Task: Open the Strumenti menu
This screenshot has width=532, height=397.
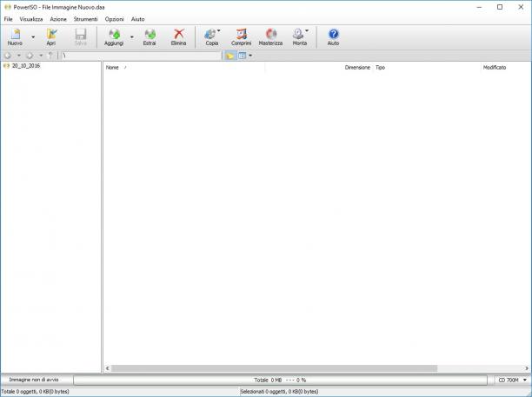Action: point(85,19)
